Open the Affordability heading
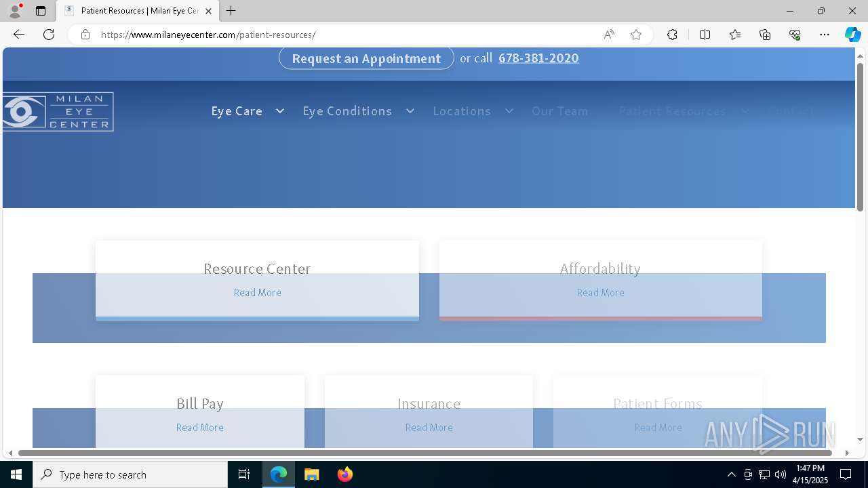 pyautogui.click(x=600, y=268)
